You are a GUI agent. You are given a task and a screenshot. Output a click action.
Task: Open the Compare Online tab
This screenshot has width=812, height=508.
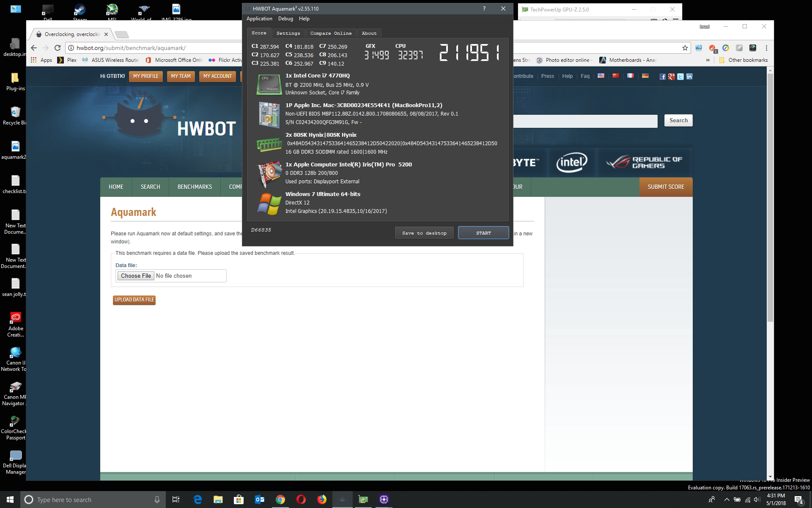[x=331, y=33]
